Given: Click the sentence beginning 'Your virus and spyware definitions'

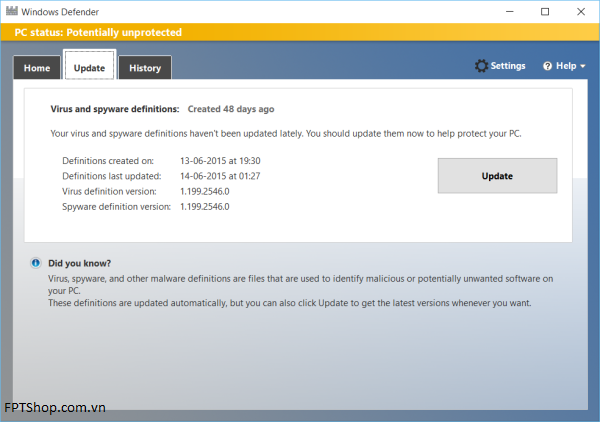Looking at the screenshot, I should 286,134.
